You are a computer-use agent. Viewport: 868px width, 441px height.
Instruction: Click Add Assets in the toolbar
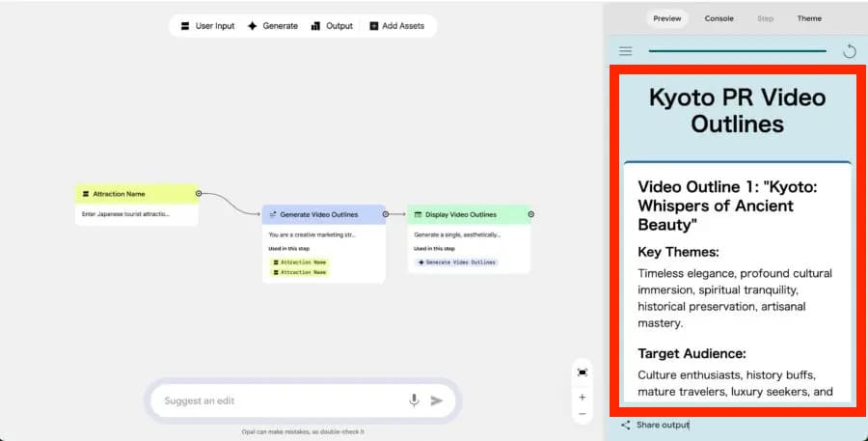[396, 26]
